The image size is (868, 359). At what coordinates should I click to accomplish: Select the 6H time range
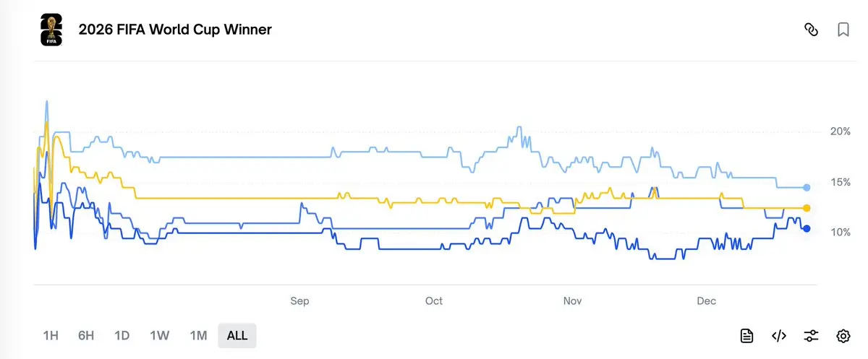click(86, 335)
